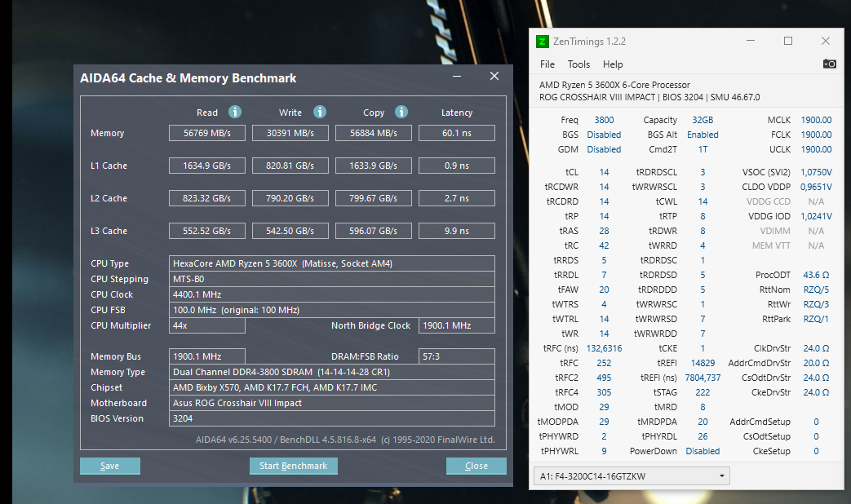
Task: Select CPU FSB 100.0 MHz field
Action: [x=331, y=310]
